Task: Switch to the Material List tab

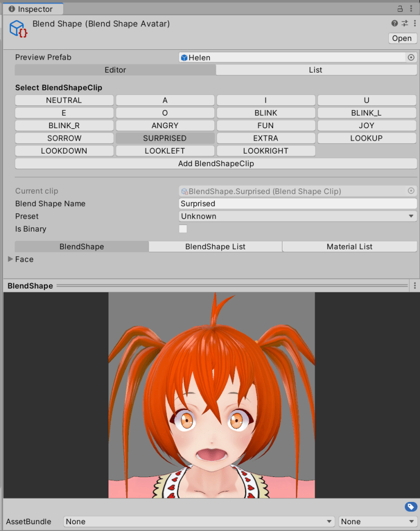Action: [349, 247]
